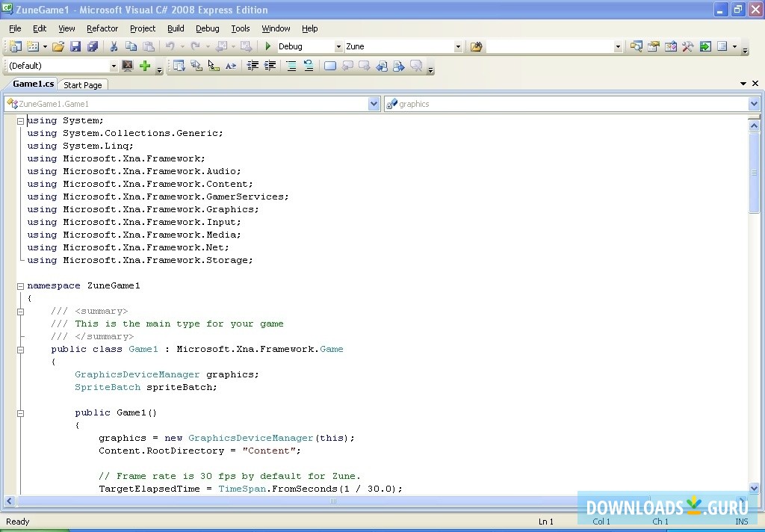Toggle a bookmark on the current line
Image resolution: width=765 pixels, height=532 pixels.
tap(329, 66)
